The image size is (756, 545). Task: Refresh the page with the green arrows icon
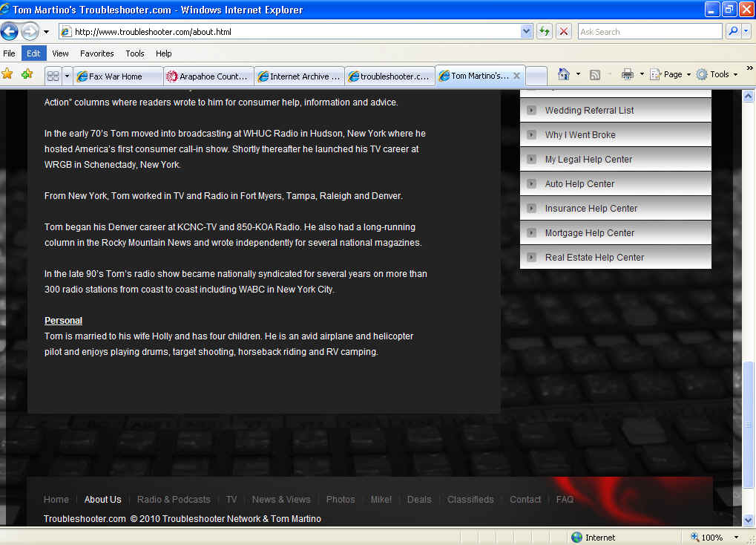[x=545, y=32]
